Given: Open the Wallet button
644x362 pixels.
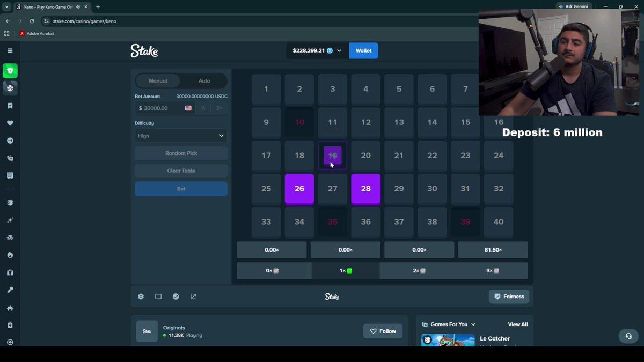Looking at the screenshot, I should point(363,50).
